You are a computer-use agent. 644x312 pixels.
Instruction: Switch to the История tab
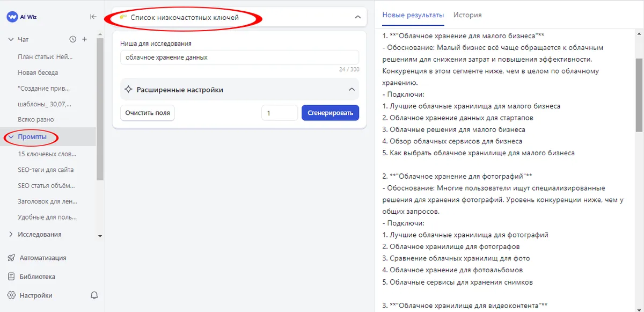pos(467,15)
